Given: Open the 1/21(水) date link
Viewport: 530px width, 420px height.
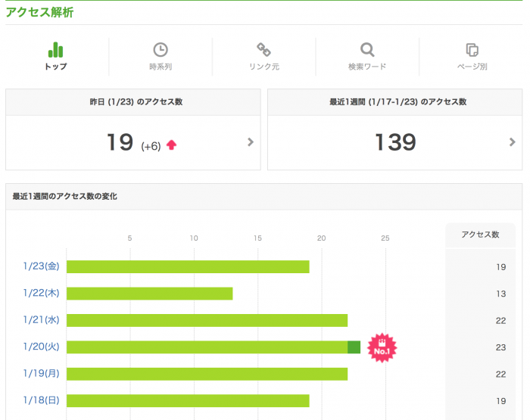Looking at the screenshot, I should pyautogui.click(x=41, y=319).
